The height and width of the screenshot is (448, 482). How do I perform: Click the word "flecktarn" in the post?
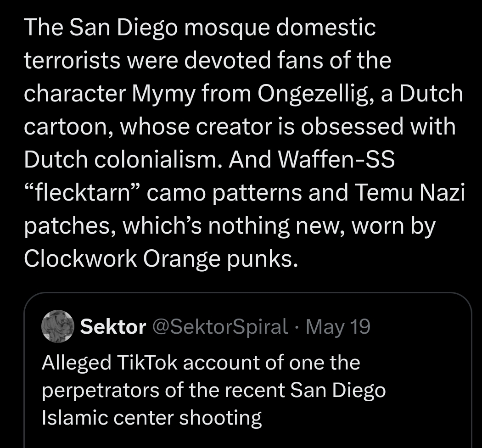pos(82,193)
